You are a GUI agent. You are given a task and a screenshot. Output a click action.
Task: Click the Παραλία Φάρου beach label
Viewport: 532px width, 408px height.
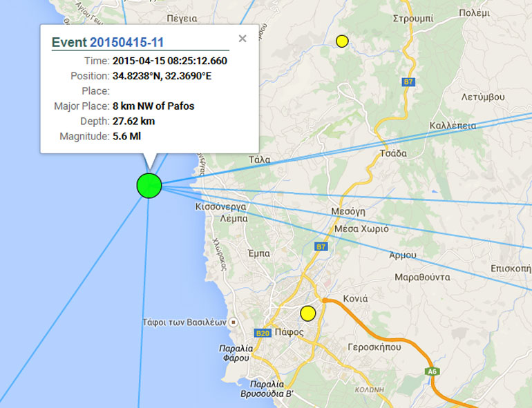pyautogui.click(x=236, y=353)
